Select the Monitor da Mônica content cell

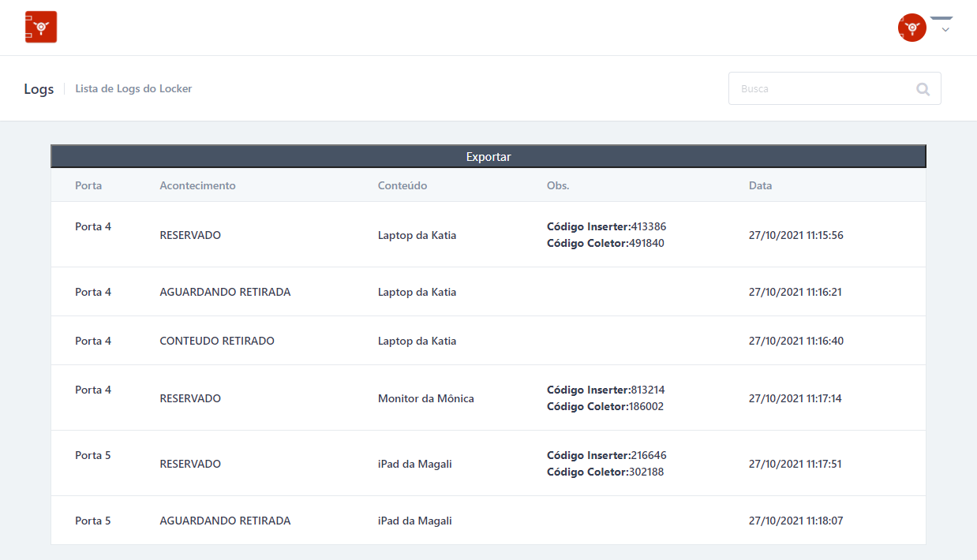(x=426, y=399)
